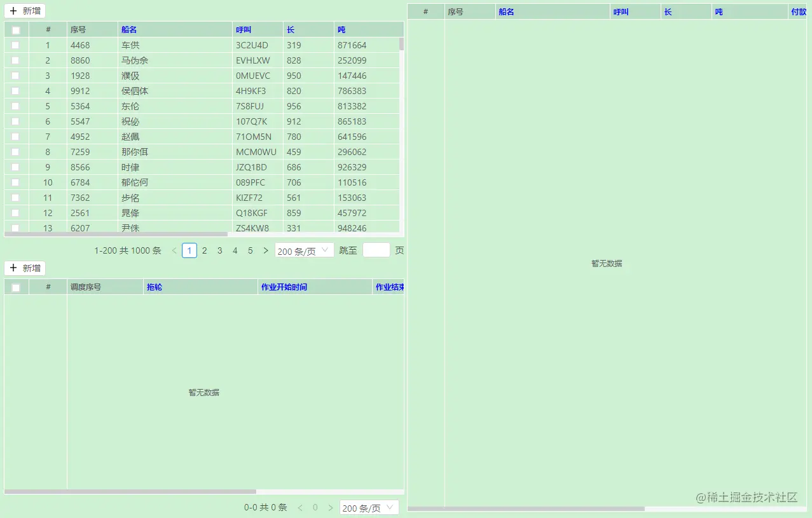The image size is (812, 518).
Task: Click the lower 新增 add button
Action: (25, 268)
